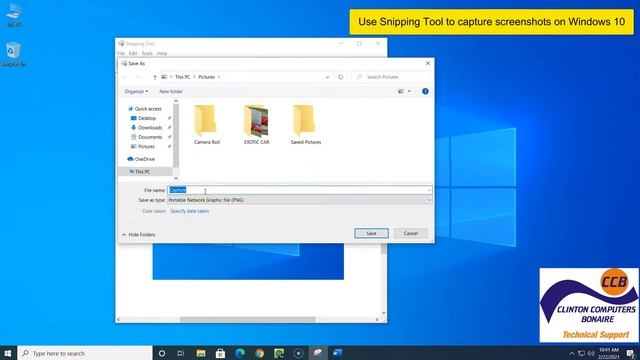Open the network tray icon
The image size is (640, 360).
pos(581,353)
